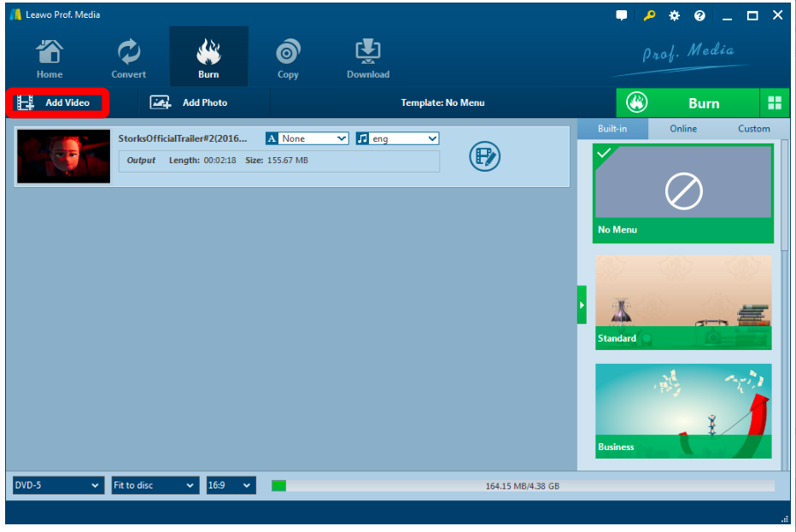Go to the Home module
The height and width of the screenshot is (532, 796).
click(x=50, y=58)
